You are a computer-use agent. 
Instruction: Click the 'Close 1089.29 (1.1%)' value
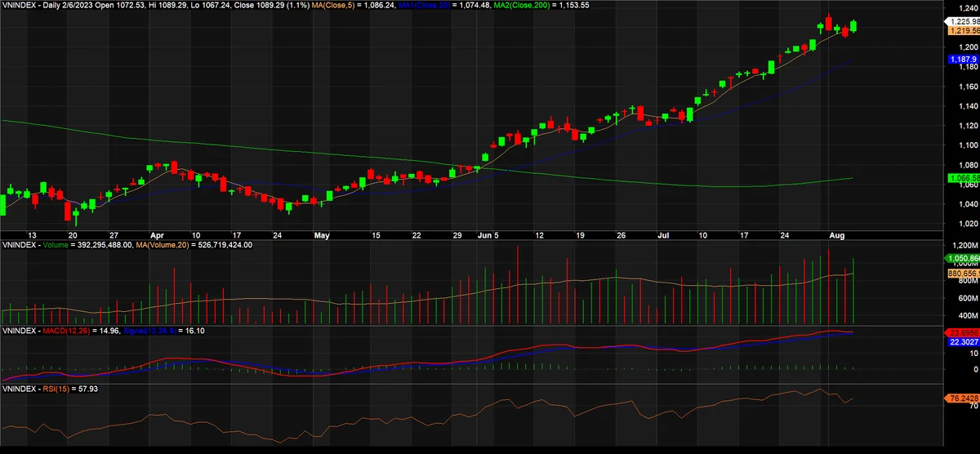[274, 5]
